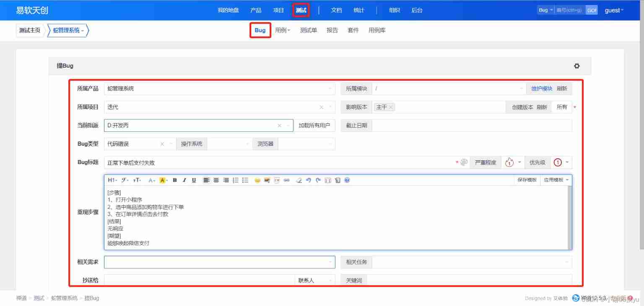Open the 联系人 dropdown

pyautogui.click(x=315, y=280)
